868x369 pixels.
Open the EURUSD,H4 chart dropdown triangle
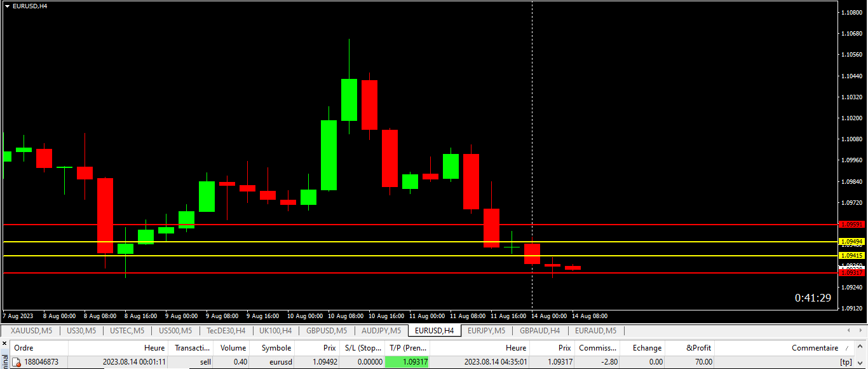[x=7, y=6]
